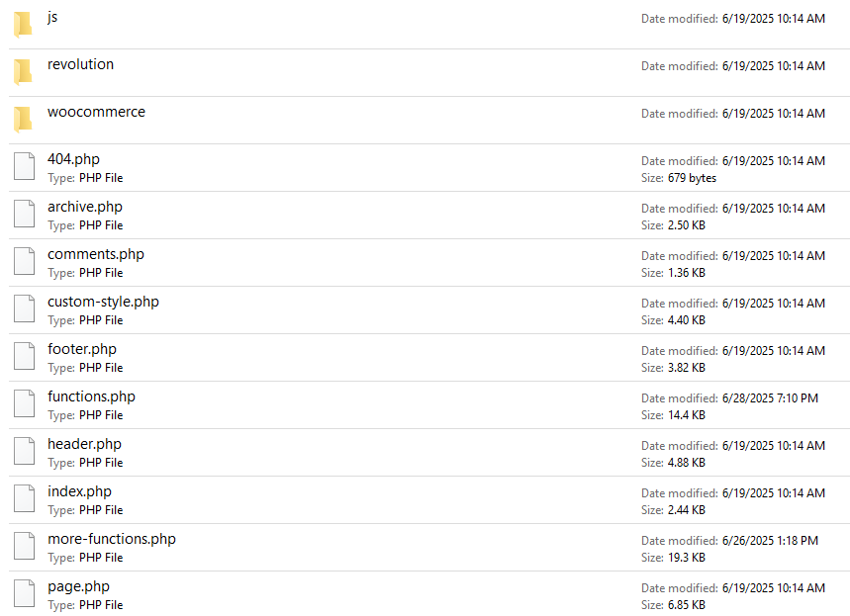Click the footer.php file icon
850x616 pixels.
point(24,357)
